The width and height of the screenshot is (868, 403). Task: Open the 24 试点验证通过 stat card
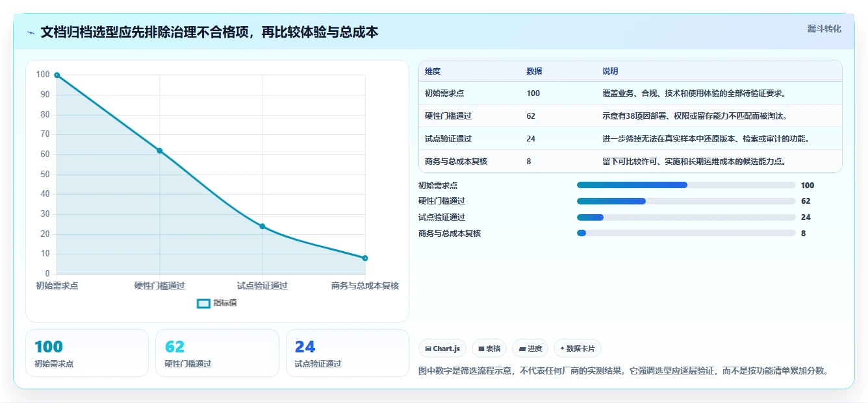348,353
